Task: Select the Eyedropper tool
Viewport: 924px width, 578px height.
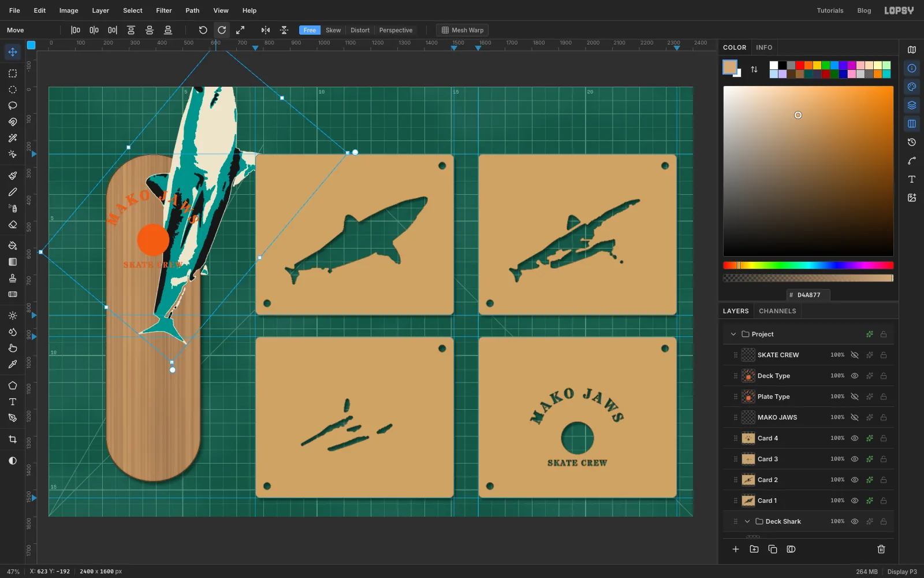Action: click(13, 364)
